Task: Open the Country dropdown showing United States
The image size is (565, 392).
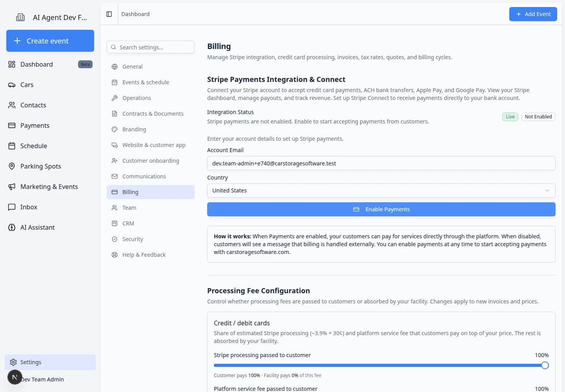Action: click(x=381, y=191)
